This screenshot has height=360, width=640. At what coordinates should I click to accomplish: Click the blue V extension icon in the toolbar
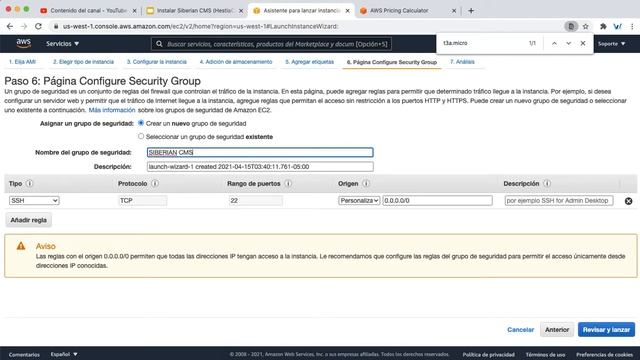point(618,26)
